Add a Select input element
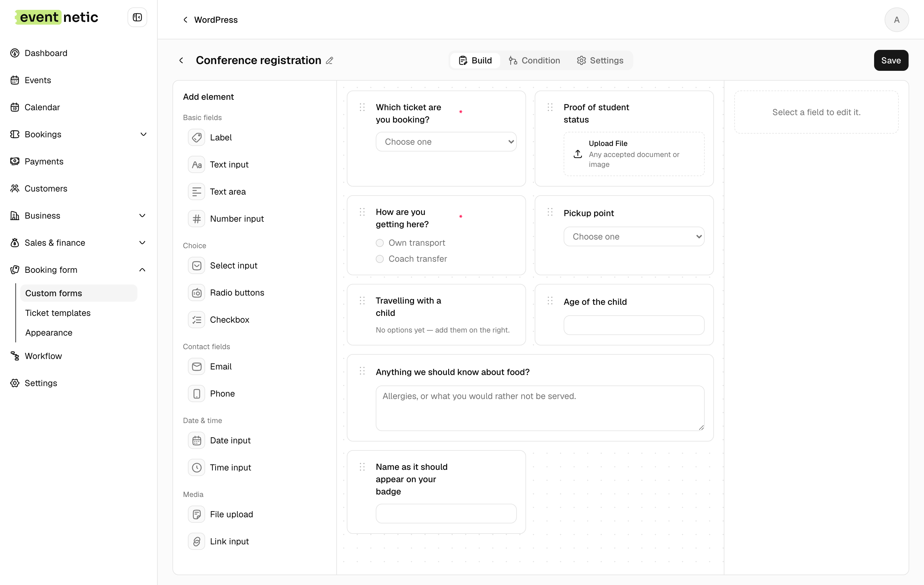The height and width of the screenshot is (585, 924). tap(223, 265)
